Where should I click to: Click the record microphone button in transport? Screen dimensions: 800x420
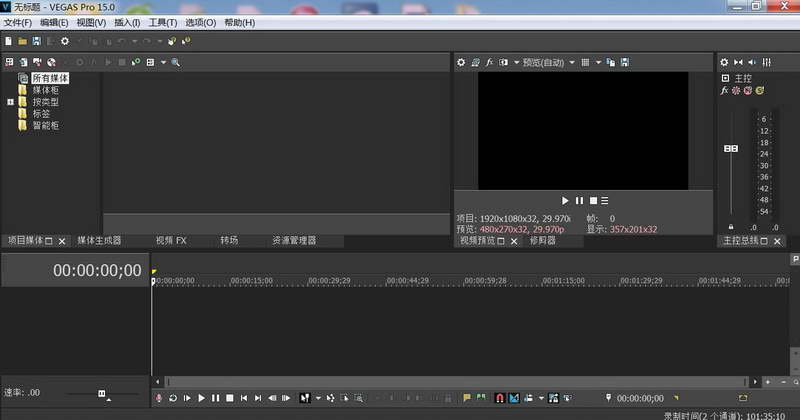[159, 398]
